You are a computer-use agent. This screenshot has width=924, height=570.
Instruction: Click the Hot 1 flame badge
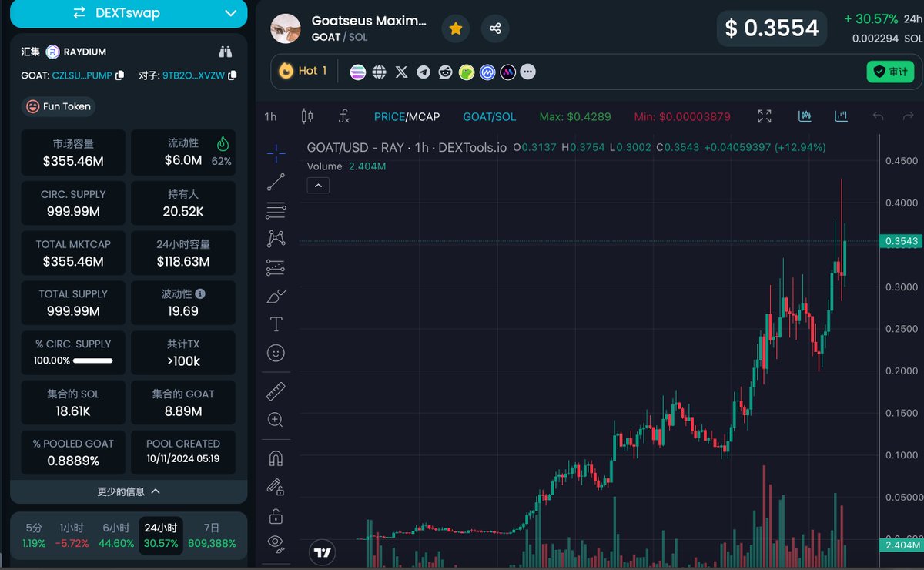(303, 71)
